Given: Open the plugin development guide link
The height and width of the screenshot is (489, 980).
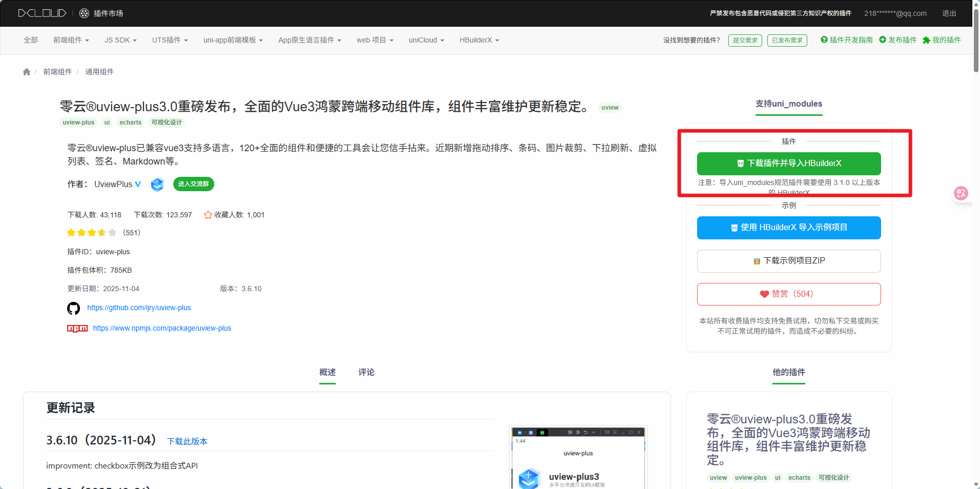Looking at the screenshot, I should (x=847, y=40).
